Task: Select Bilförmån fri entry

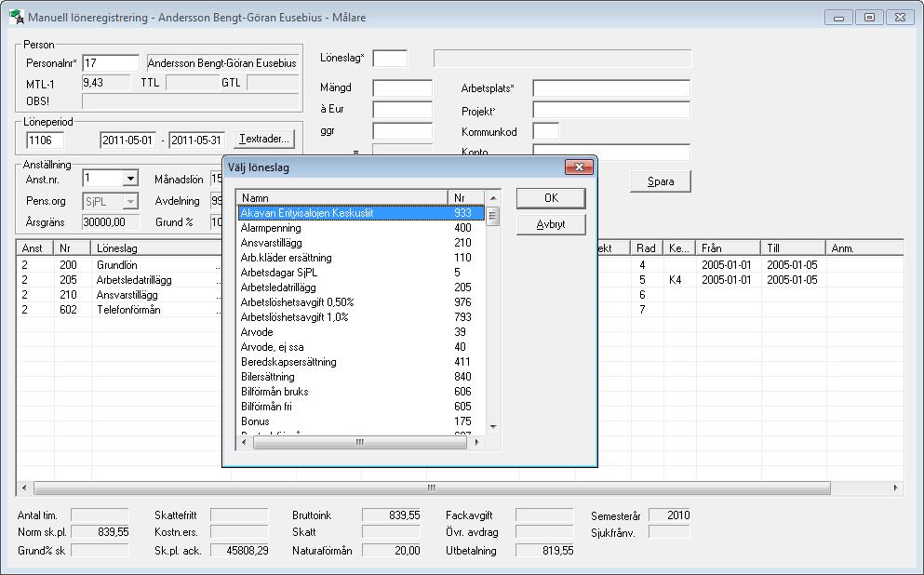Action: coord(361,407)
